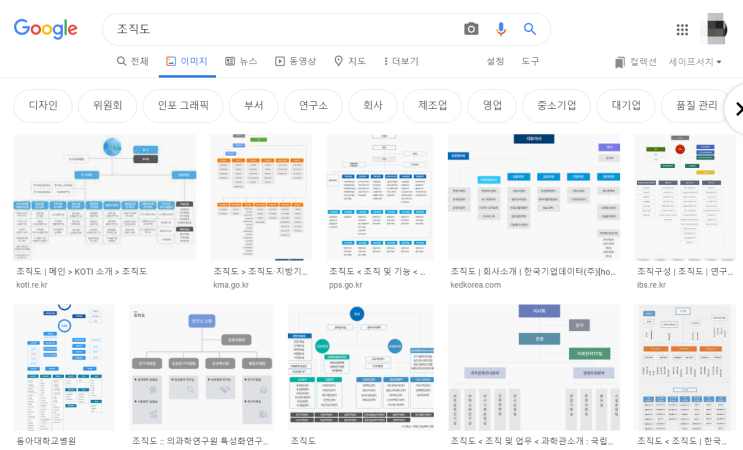Filter by the 품질 관리 chip
Image resolution: width=743 pixels, height=450 pixels.
pos(696,105)
